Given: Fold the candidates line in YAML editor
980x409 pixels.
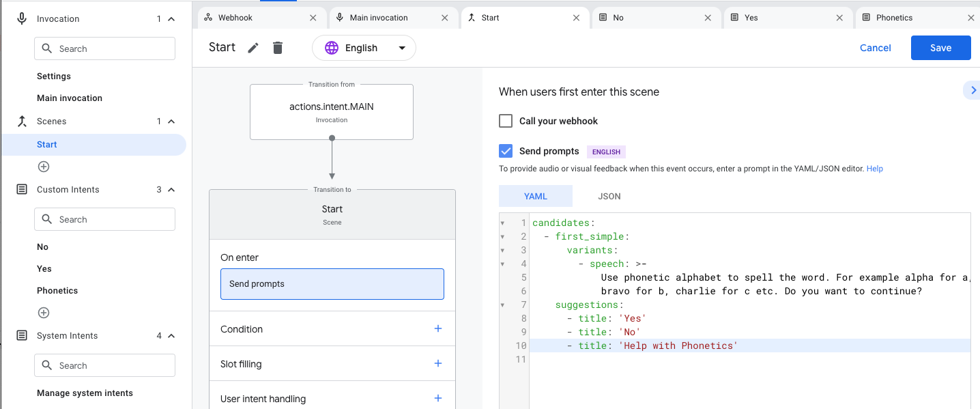Looking at the screenshot, I should click(503, 223).
